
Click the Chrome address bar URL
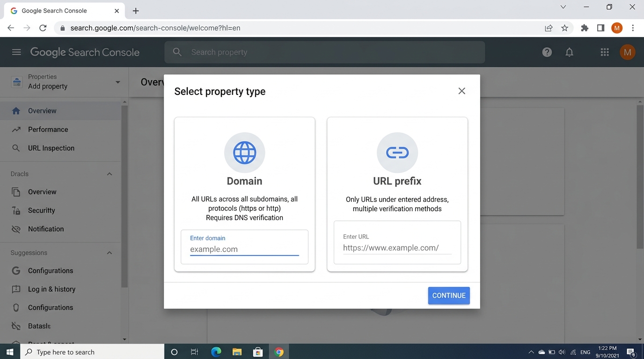[155, 28]
